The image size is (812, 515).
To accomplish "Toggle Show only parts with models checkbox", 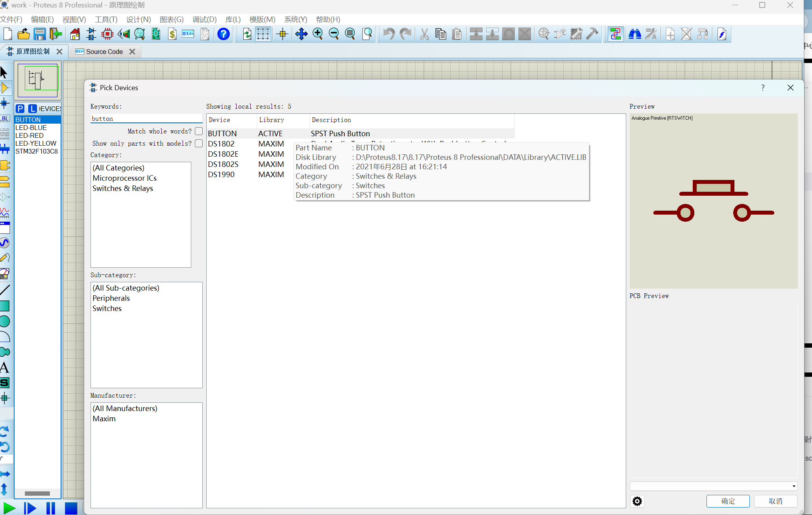I will point(199,143).
